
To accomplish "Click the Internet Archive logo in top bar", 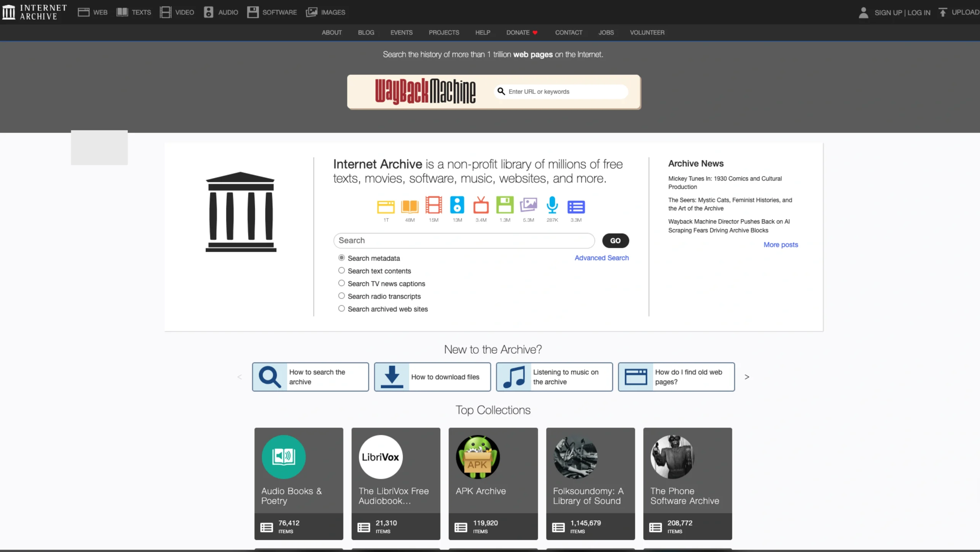I will pyautogui.click(x=34, y=12).
